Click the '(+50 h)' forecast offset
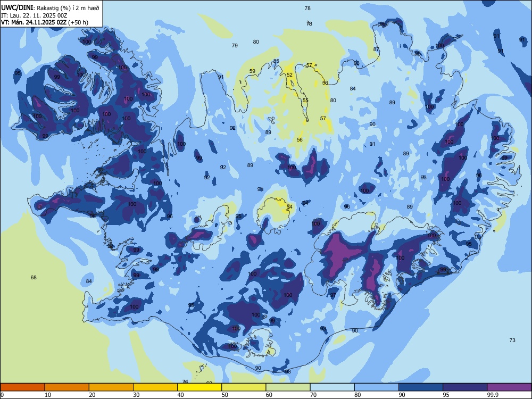Viewport: 532px width, 399px height. (x=78, y=22)
